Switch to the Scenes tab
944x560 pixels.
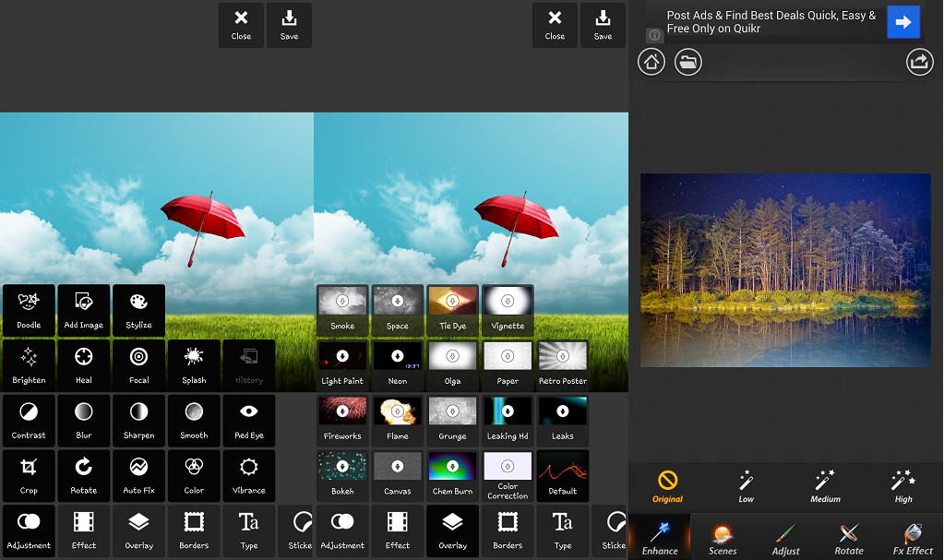(723, 537)
